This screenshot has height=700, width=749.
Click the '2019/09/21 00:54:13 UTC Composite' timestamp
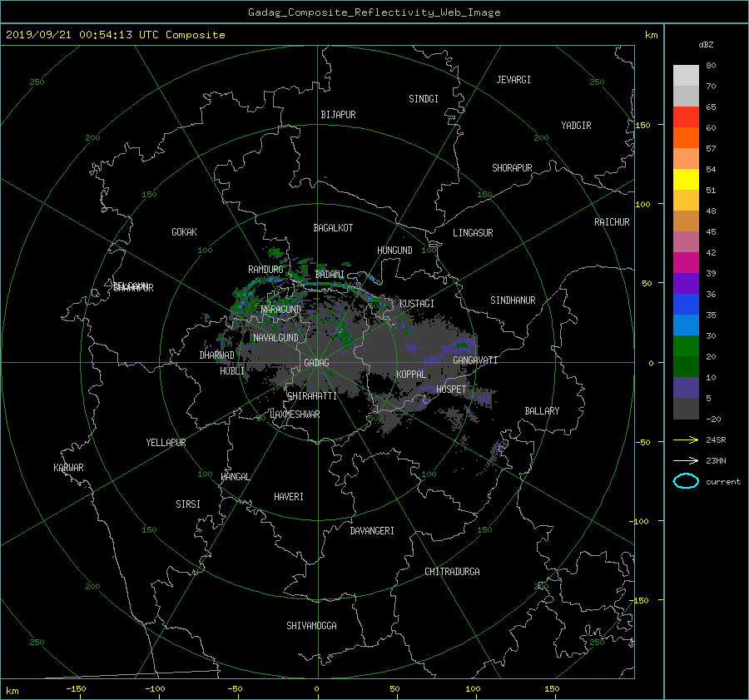115,35
